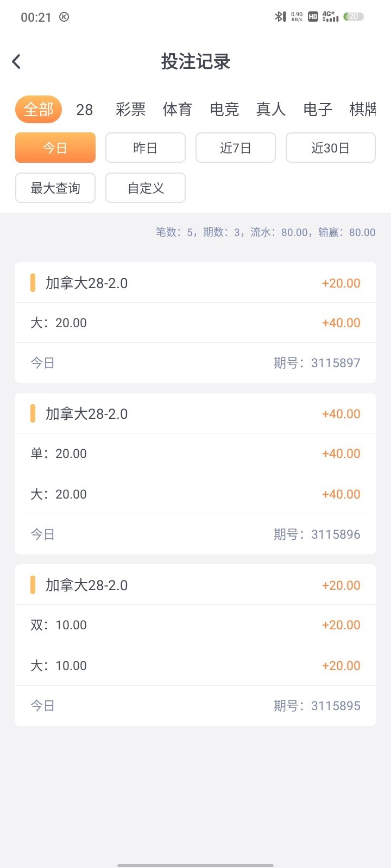
Task: Select the 全部 category tab
Action: [39, 110]
